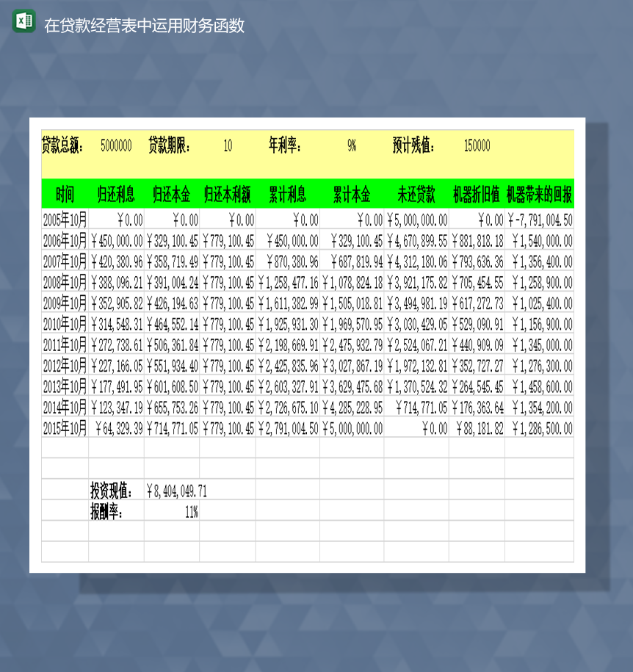Click the 年利率 cell showing 9%
This screenshot has width=633, height=672.
(350, 145)
